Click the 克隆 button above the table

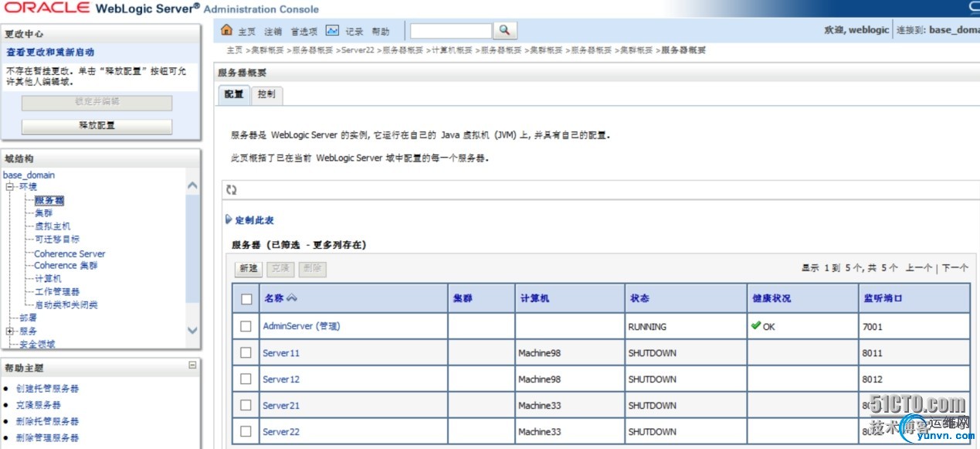click(280, 268)
